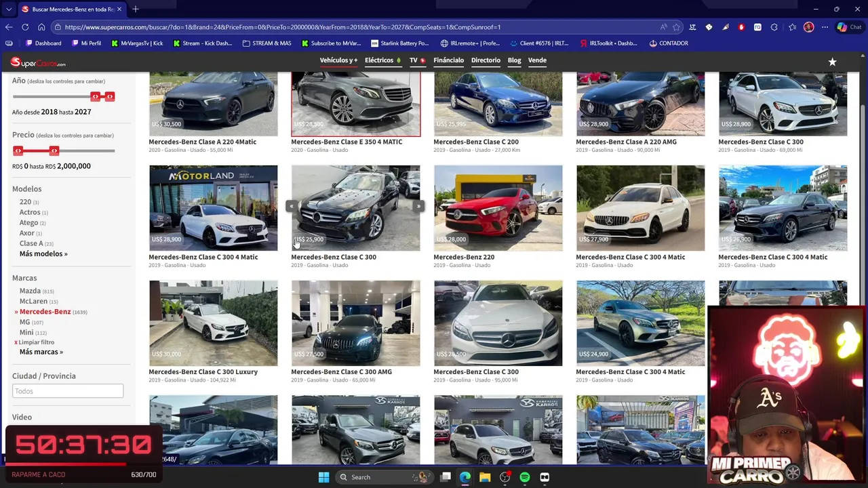Open STREAM & MAS bookmark folder
The height and width of the screenshot is (488, 868).
coord(267,43)
